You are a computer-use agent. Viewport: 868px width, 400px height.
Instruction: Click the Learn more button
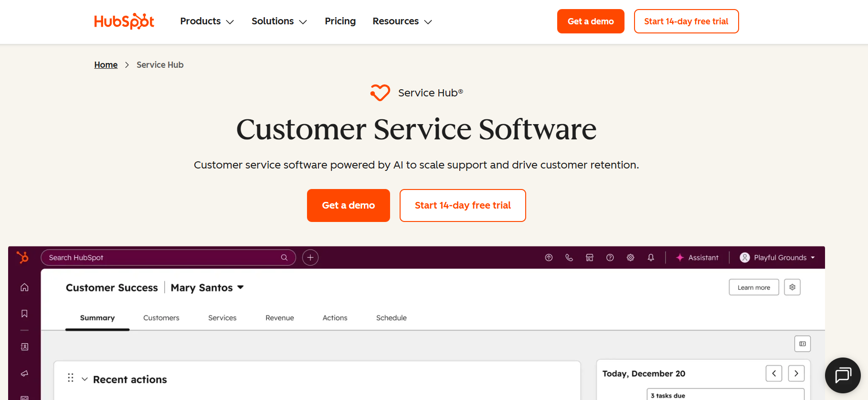[x=754, y=287]
